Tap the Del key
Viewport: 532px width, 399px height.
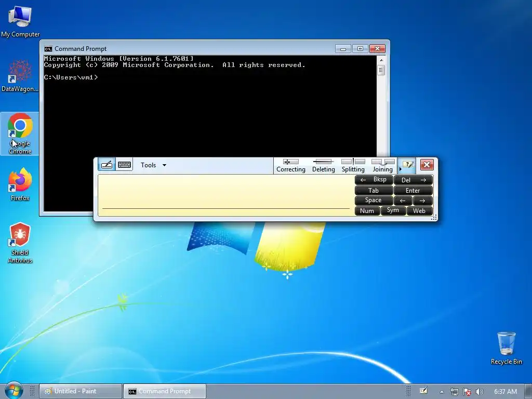click(x=413, y=180)
